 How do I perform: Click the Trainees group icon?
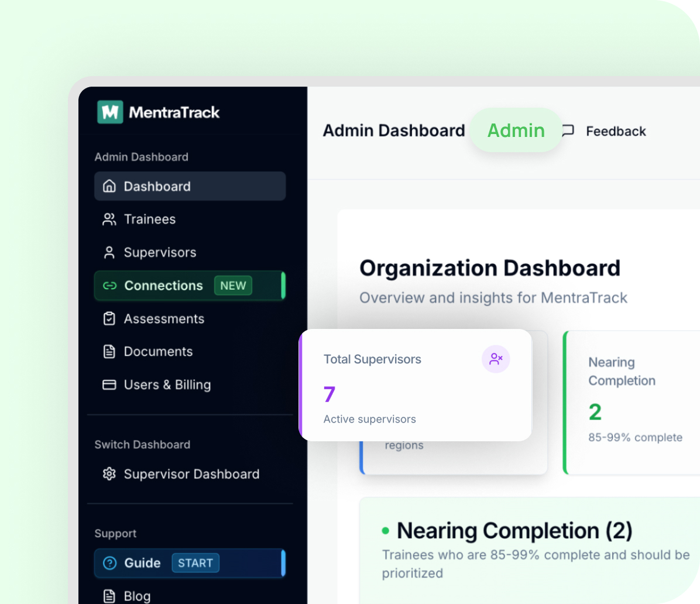pos(109,219)
